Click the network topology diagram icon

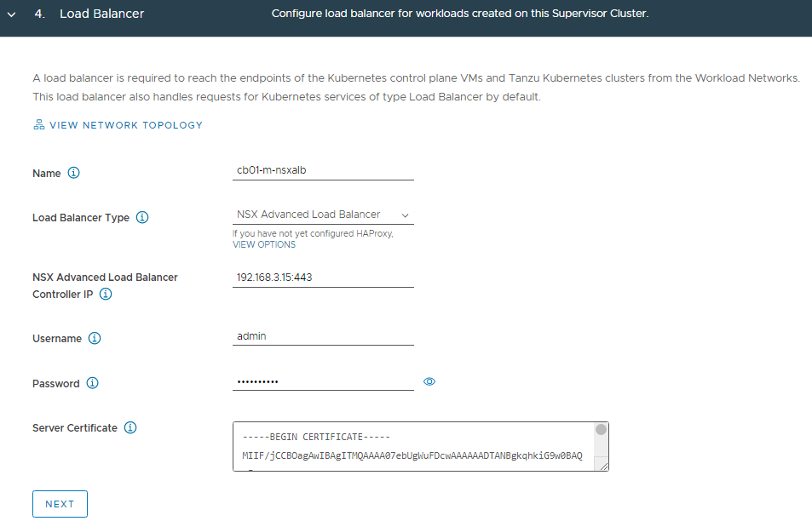(38, 125)
